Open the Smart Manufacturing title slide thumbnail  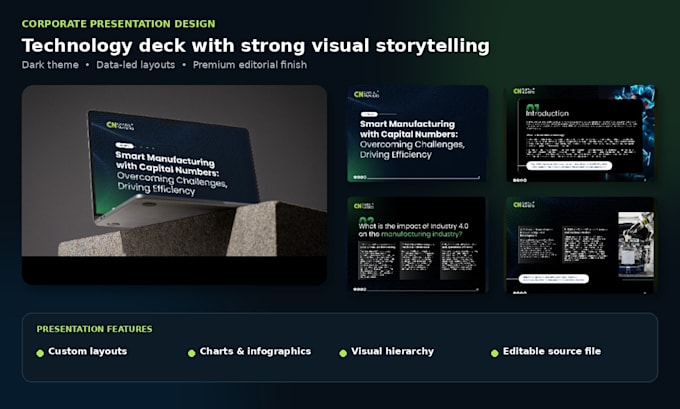[418, 134]
